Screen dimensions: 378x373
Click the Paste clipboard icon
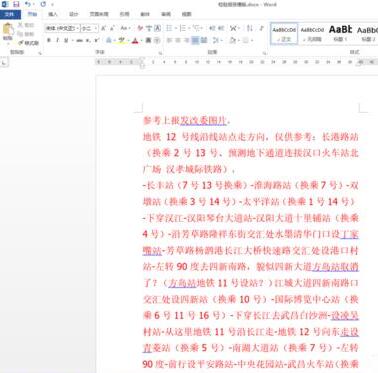pos(8,29)
